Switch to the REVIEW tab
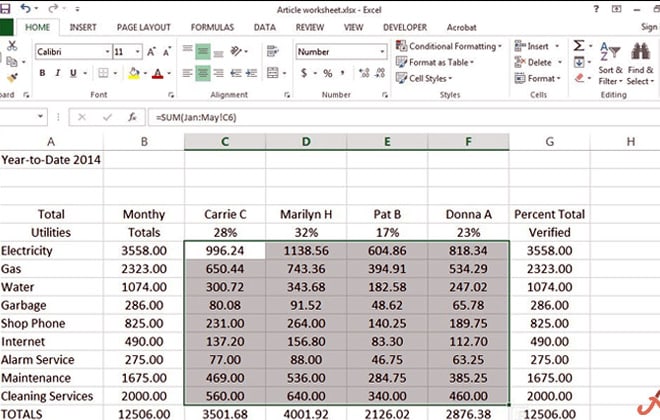Screen dimensions: 660x420 pyautogui.click(x=310, y=27)
